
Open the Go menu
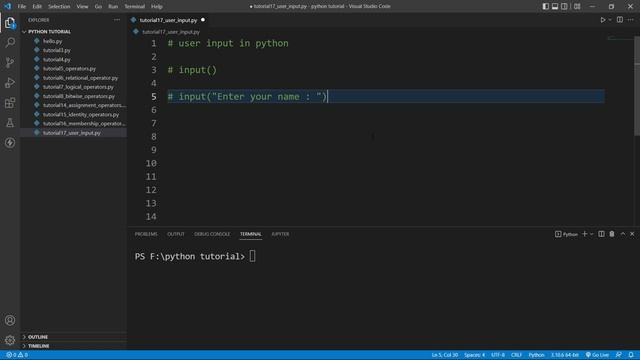[98, 7]
